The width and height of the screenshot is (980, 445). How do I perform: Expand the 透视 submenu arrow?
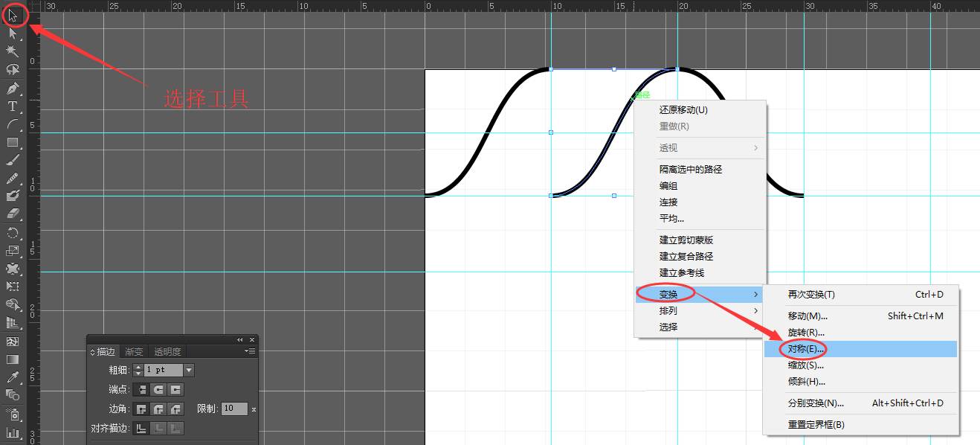point(756,148)
